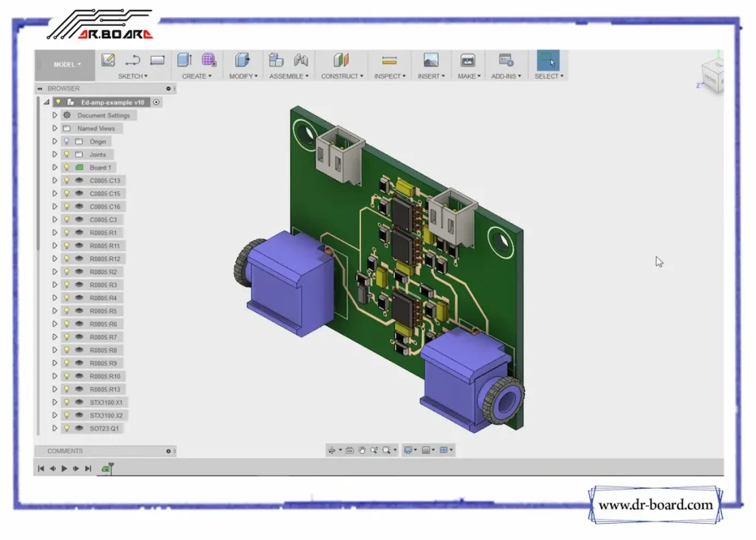Click the 3D Print icon above Make
This screenshot has height=540, width=756.
(x=467, y=61)
